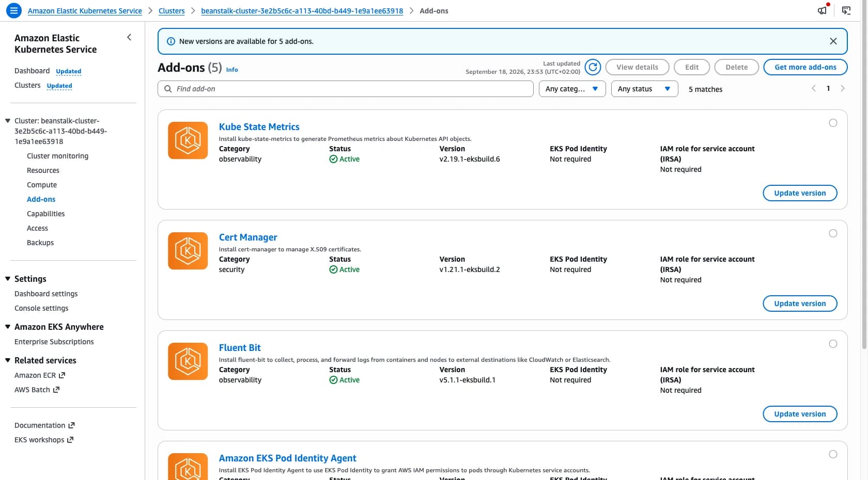The height and width of the screenshot is (480, 868).
Task: Collapse the side navigation panel arrow
Action: pyautogui.click(x=129, y=37)
